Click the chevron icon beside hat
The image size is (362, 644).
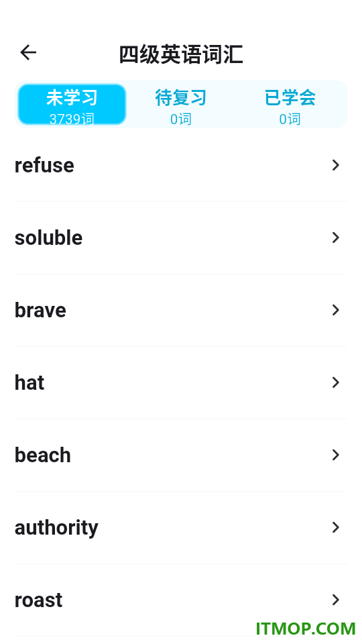[336, 382]
